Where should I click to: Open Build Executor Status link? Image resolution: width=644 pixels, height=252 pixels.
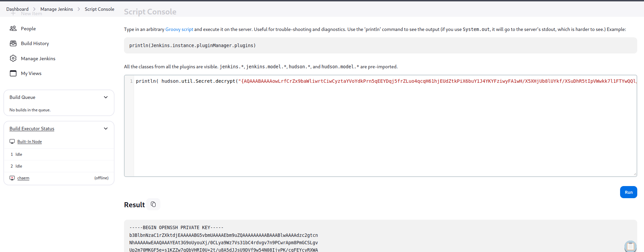point(32,129)
